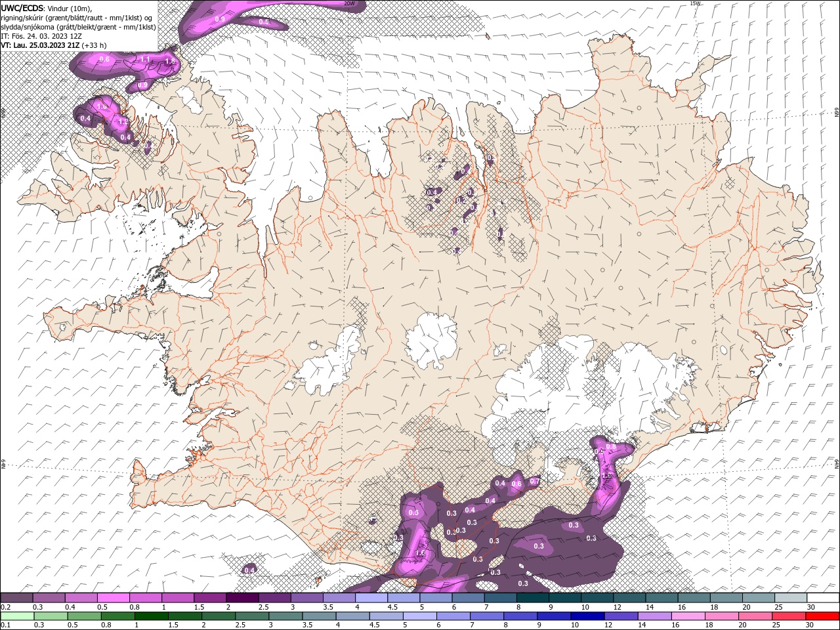The image size is (840, 630).
Task: Select the 10 swatch in the upper snow scale
Action: tap(598, 597)
